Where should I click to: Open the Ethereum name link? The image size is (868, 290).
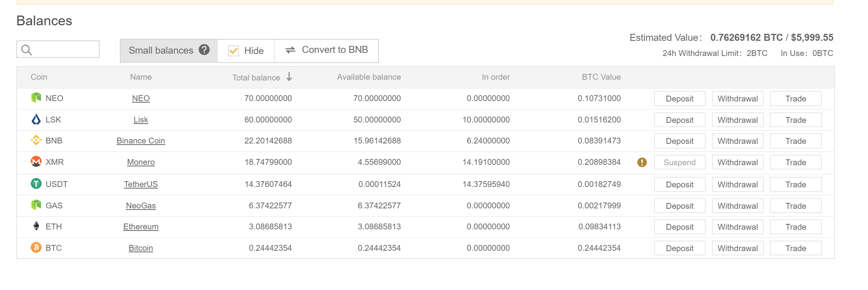tap(141, 227)
